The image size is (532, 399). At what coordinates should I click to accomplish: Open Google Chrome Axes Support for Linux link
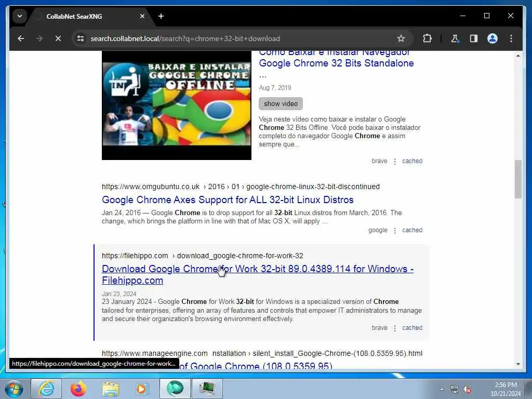(x=228, y=200)
